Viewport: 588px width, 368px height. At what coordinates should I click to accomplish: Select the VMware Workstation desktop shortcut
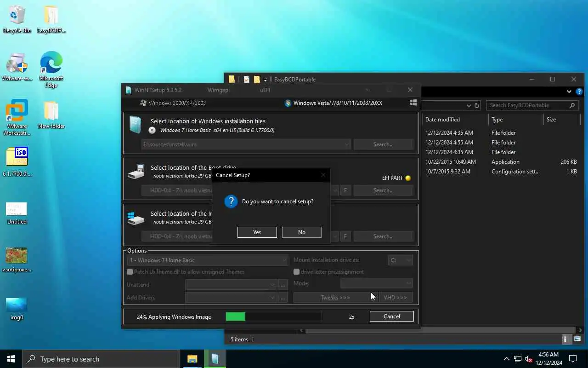[x=17, y=117]
